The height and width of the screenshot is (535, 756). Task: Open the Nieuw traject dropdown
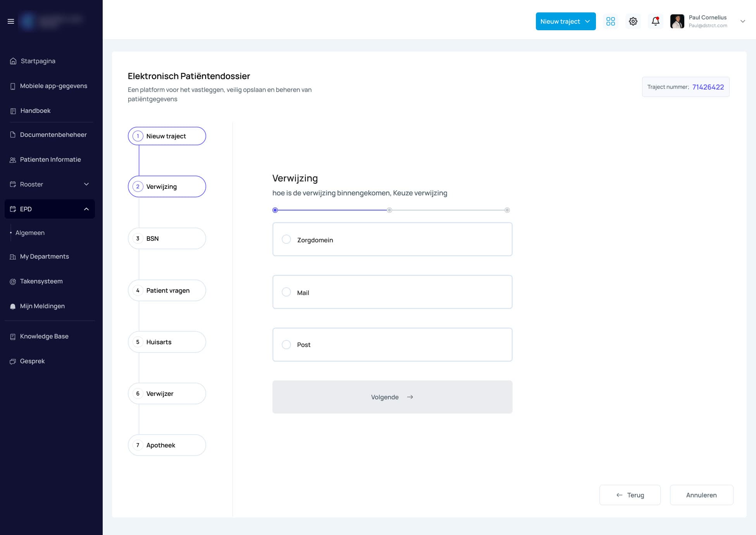[x=566, y=21]
